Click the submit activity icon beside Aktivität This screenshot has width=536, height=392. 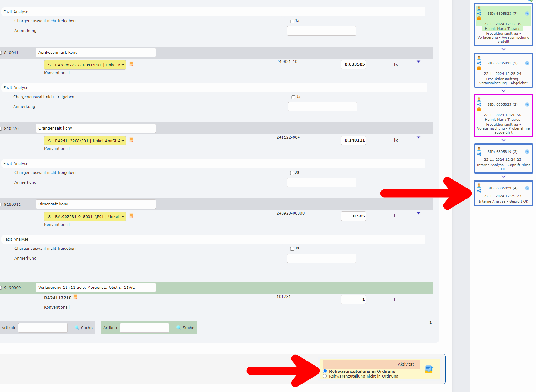(429, 369)
